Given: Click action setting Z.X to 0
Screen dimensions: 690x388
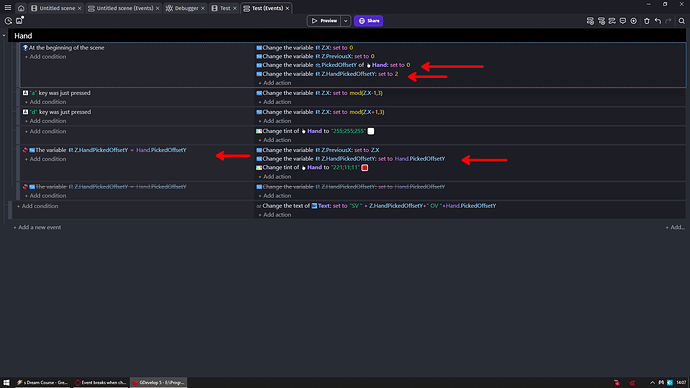Looking at the screenshot, I should coord(305,48).
